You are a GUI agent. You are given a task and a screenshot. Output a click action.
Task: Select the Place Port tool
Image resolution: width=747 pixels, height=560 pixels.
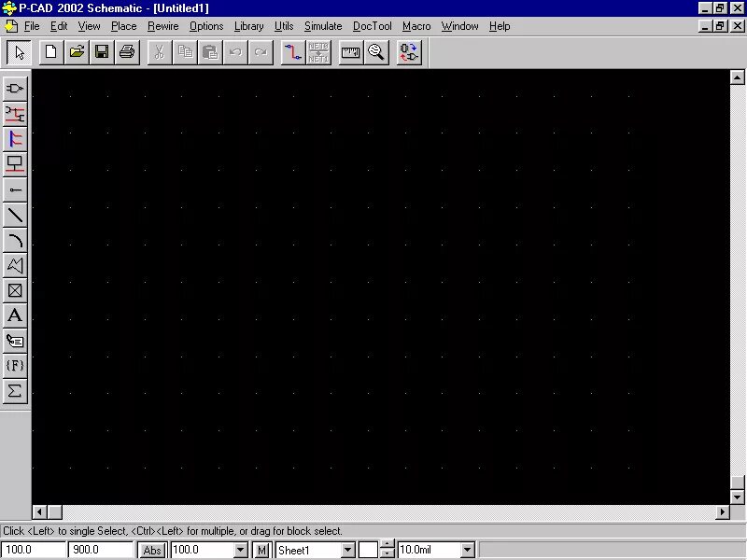[15, 164]
